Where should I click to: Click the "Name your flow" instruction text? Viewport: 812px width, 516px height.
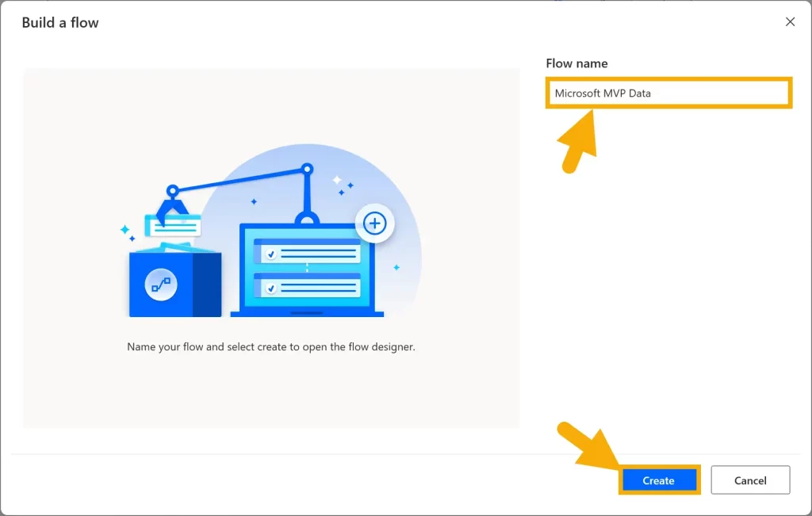click(x=271, y=347)
